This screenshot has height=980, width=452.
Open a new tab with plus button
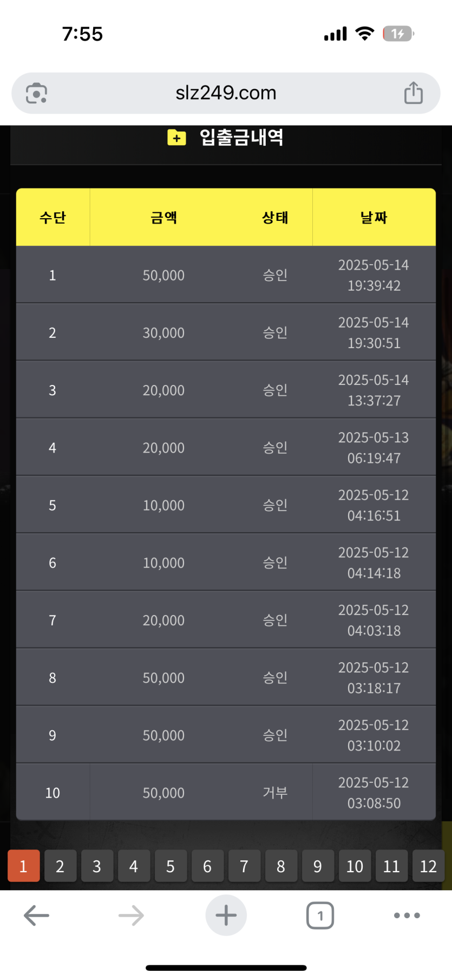click(x=226, y=916)
